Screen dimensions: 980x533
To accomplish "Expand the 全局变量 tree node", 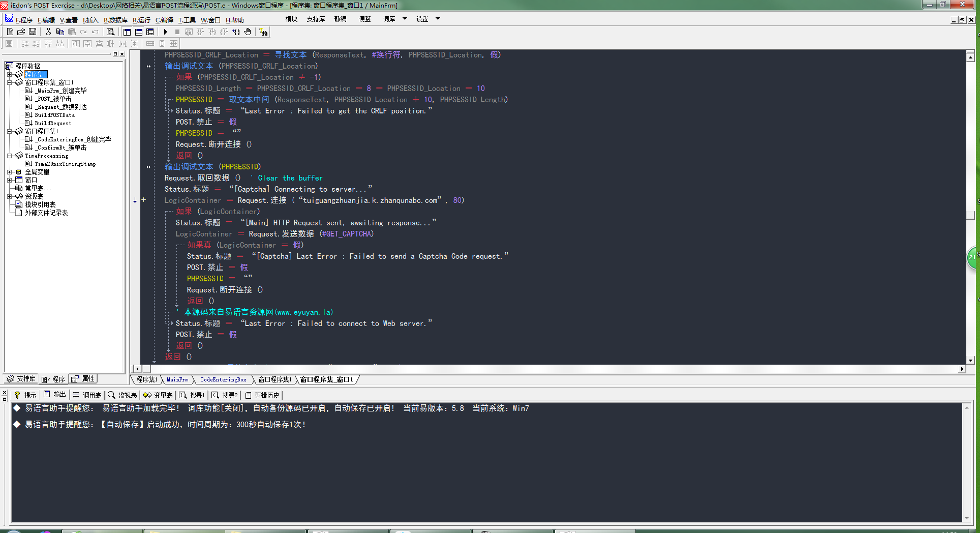I will point(9,172).
